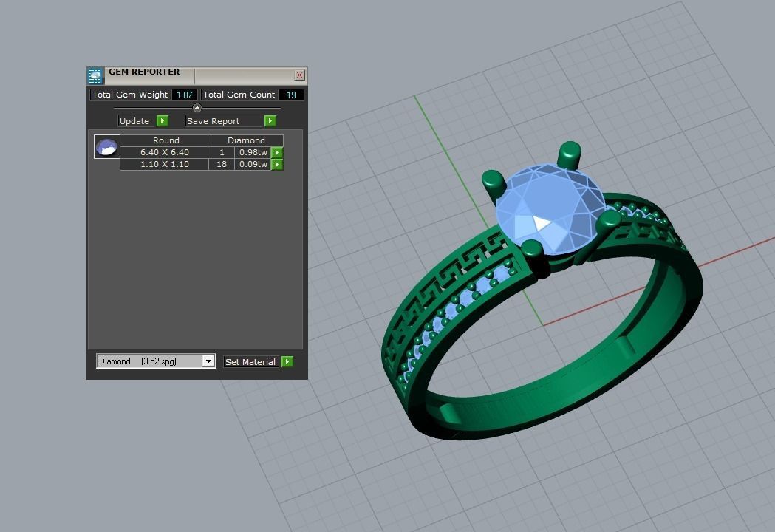775x532 pixels.
Task: Click the Gem Reporter panel icon
Action: 95,75
